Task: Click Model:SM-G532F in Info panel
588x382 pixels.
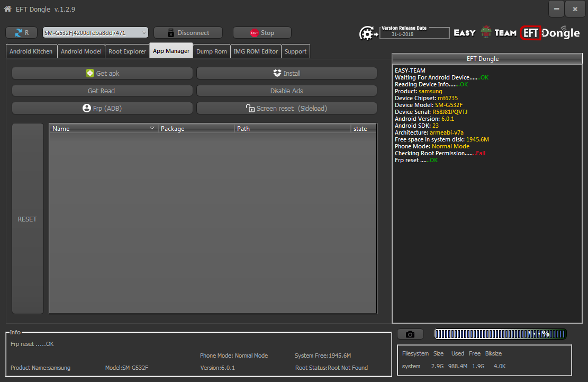Action: [126, 368]
